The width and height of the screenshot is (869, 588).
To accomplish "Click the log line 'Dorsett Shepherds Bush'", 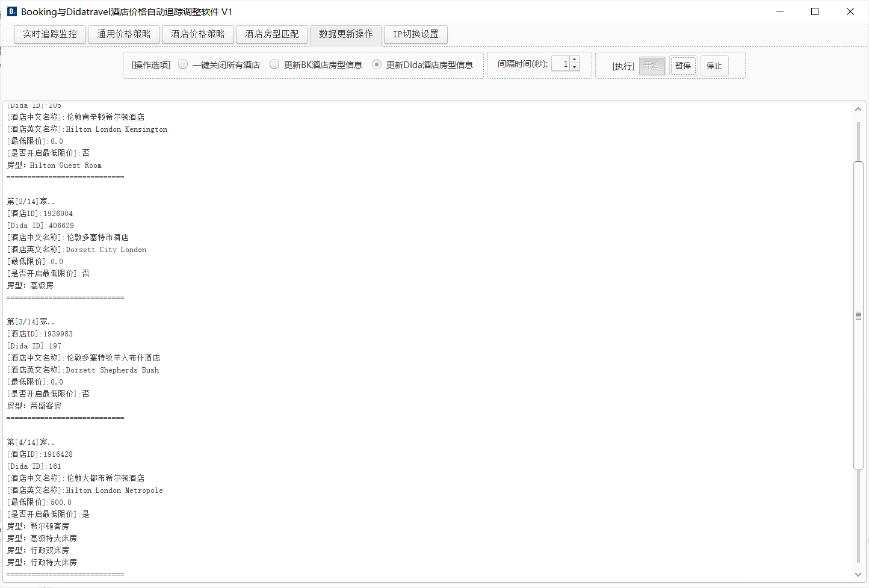I will tap(113, 370).
